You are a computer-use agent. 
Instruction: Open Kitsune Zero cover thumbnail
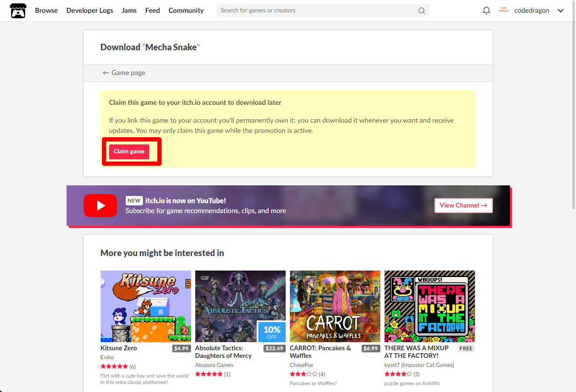[146, 306]
